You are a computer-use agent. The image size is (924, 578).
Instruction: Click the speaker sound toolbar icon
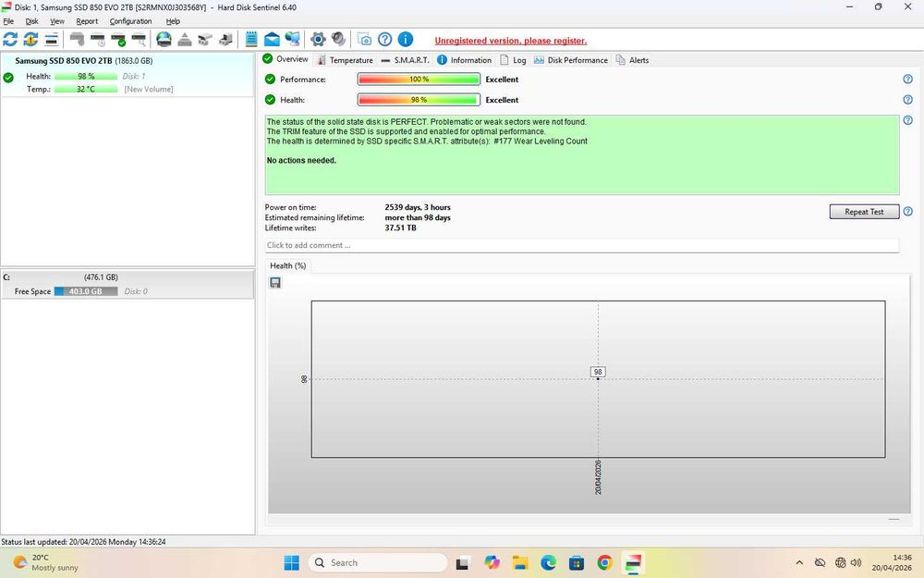(x=338, y=40)
